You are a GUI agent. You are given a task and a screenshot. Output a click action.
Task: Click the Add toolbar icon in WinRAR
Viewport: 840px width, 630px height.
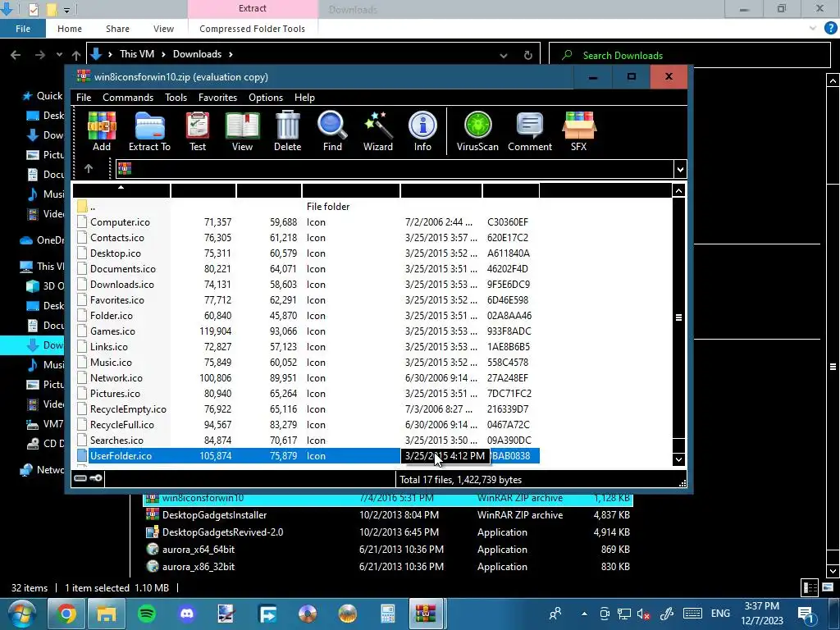pyautogui.click(x=102, y=131)
